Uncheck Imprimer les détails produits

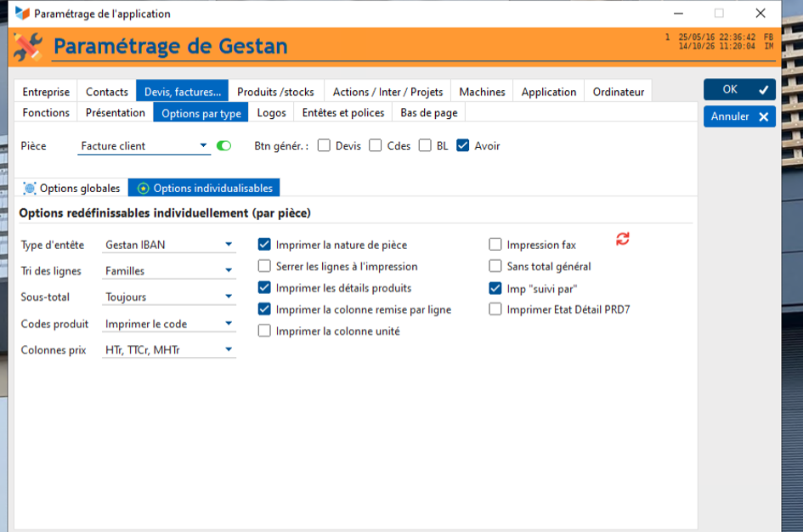[x=264, y=288]
